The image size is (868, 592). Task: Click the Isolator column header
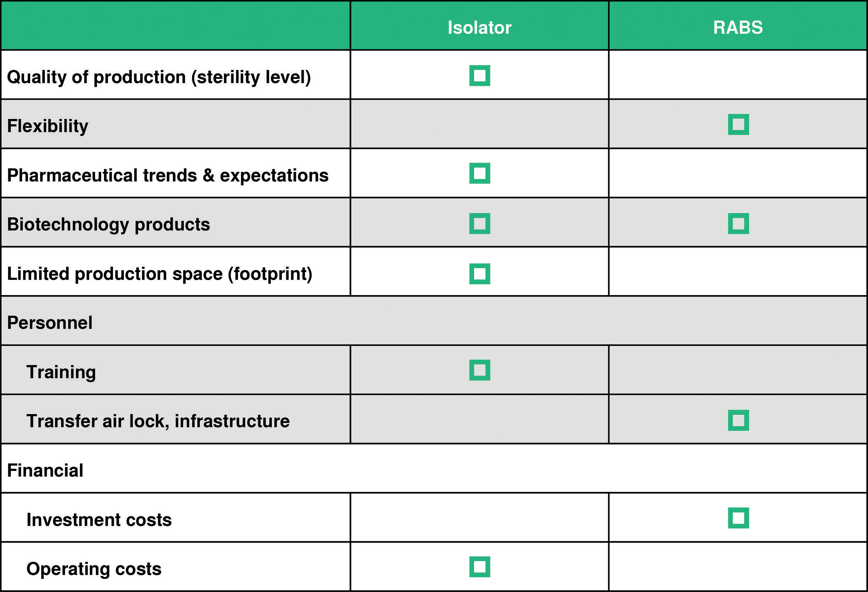[x=479, y=27]
